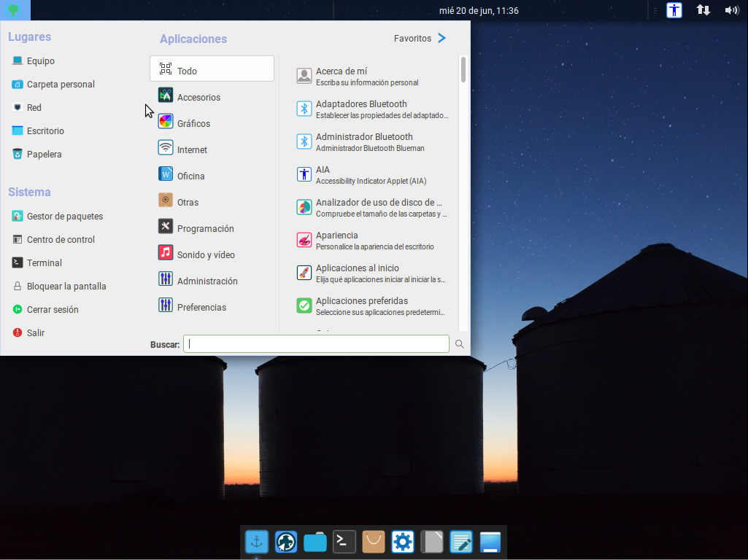Open Carpeta personal under Lugares

click(61, 85)
